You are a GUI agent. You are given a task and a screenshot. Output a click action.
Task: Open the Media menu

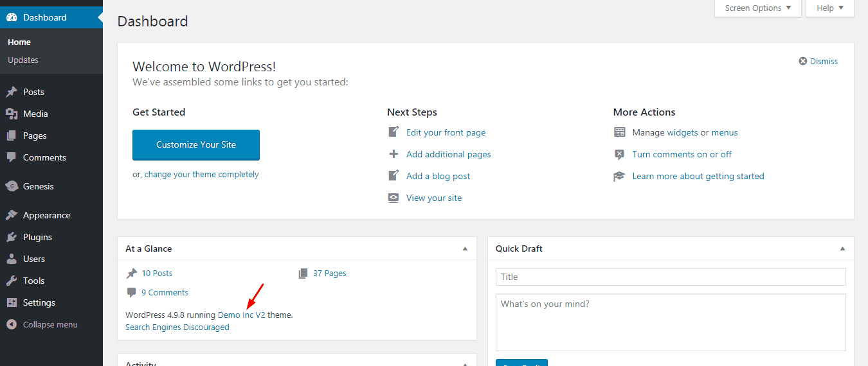tap(35, 114)
